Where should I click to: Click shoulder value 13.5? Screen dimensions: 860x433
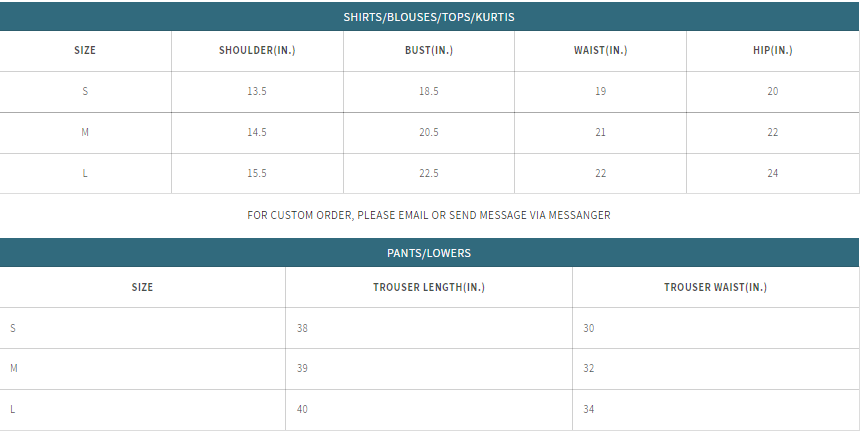[x=257, y=92]
